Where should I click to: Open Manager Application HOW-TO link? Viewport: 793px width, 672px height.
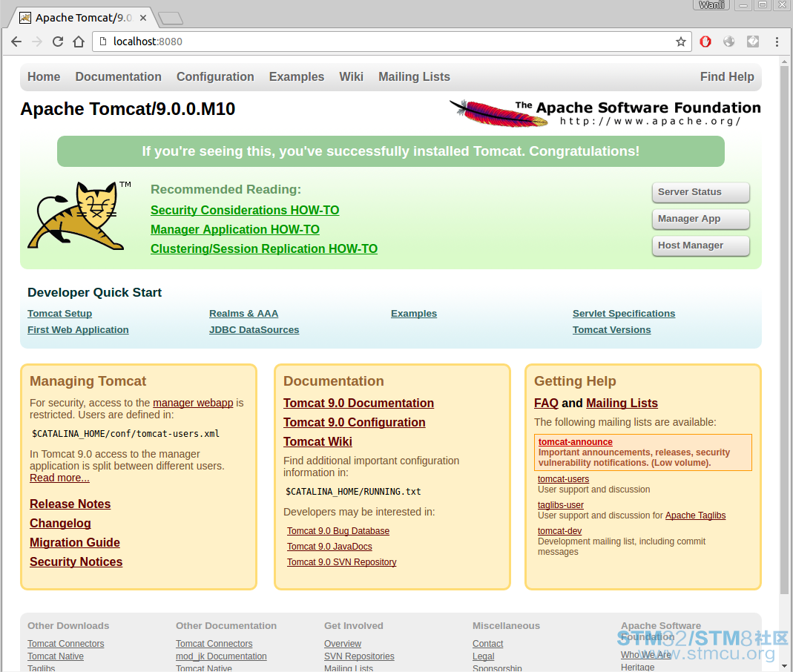pos(234,229)
